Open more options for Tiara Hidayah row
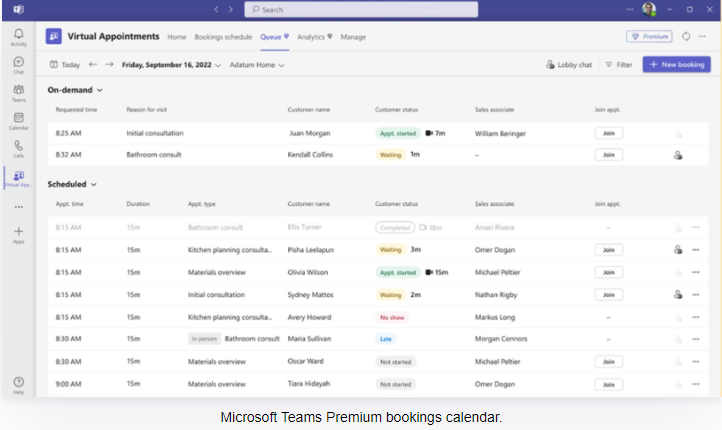The height and width of the screenshot is (430, 722). pyautogui.click(x=695, y=384)
